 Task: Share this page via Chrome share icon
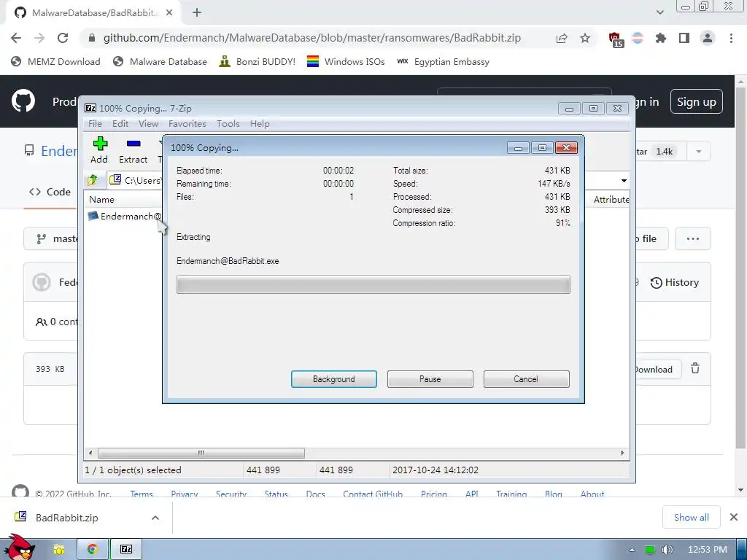(562, 38)
